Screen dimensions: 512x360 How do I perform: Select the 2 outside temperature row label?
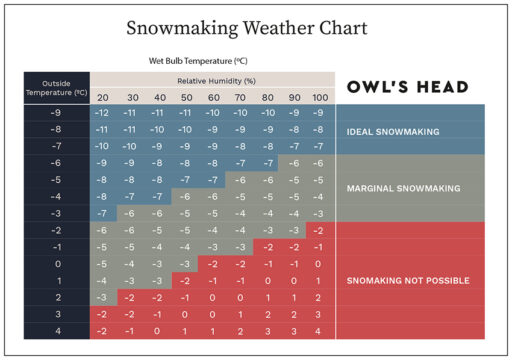(58, 297)
